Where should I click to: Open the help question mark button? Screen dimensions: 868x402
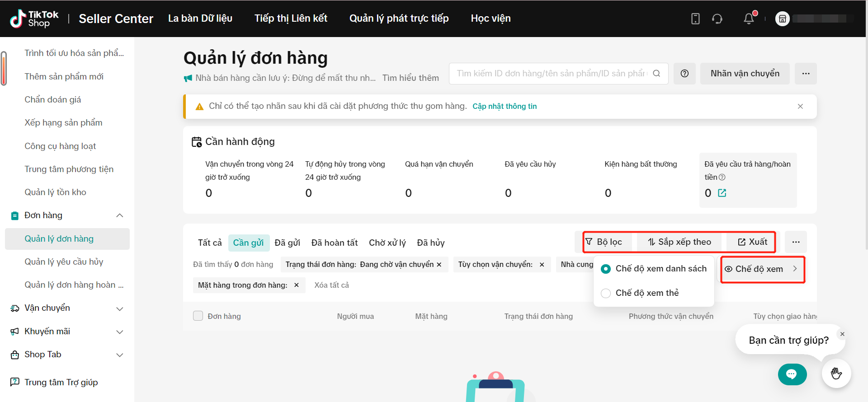pyautogui.click(x=684, y=74)
